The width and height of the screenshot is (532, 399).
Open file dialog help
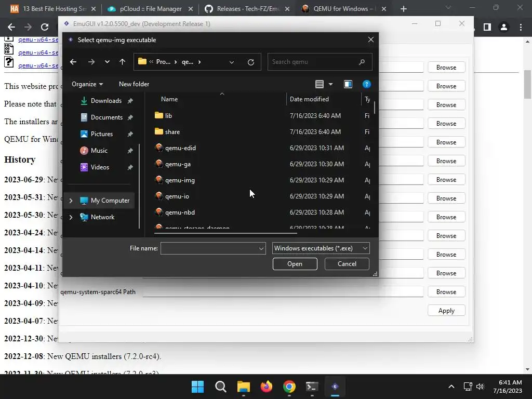pos(366,84)
